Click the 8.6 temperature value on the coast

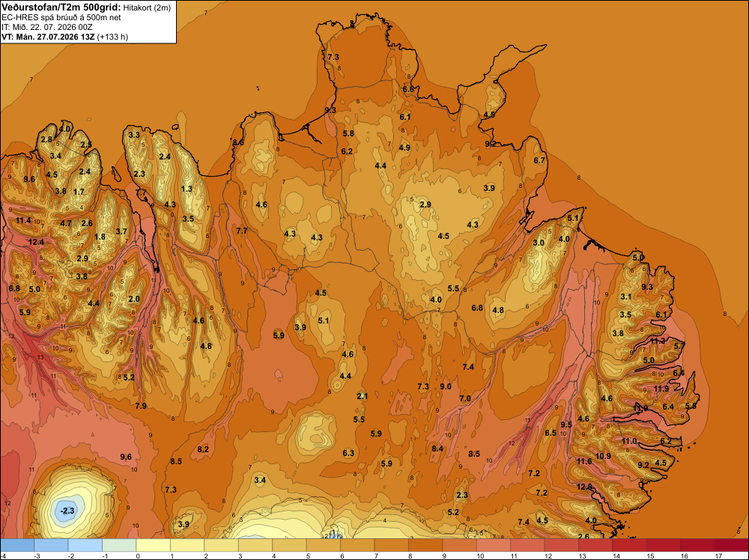point(238,142)
